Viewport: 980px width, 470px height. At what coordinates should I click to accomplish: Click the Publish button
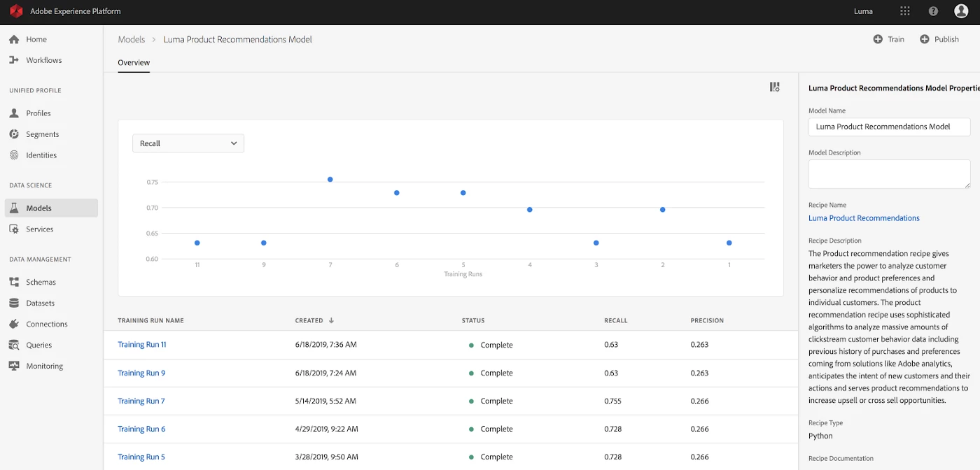939,39
